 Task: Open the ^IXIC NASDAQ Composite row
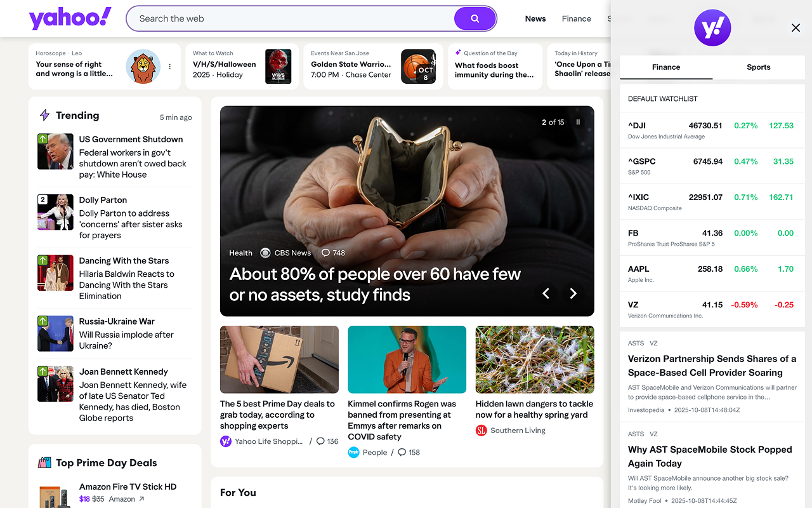712,202
